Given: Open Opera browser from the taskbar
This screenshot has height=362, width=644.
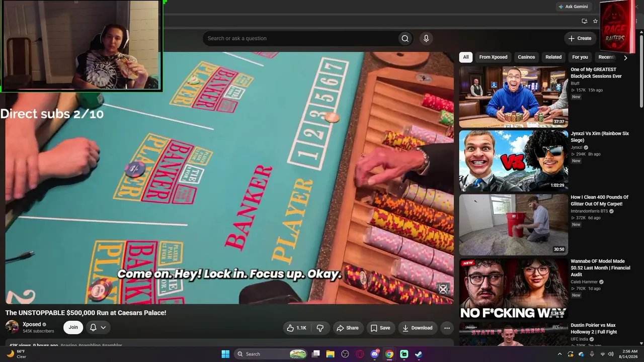Looking at the screenshot, I should pos(360,354).
